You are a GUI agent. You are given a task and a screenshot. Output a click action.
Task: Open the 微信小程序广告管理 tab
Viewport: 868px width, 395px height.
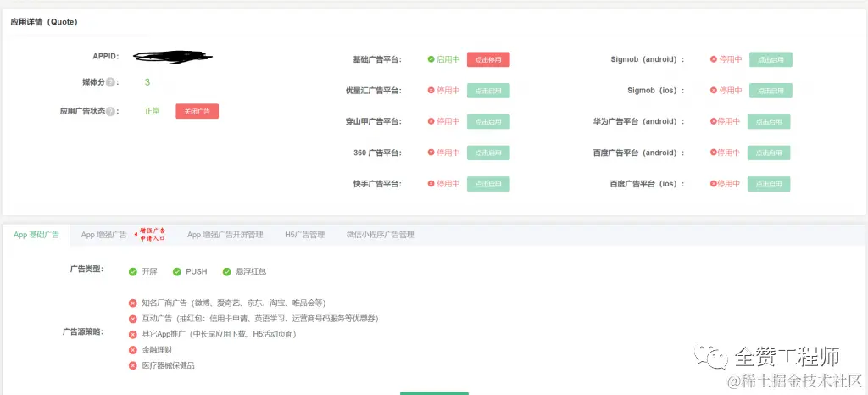(x=381, y=235)
